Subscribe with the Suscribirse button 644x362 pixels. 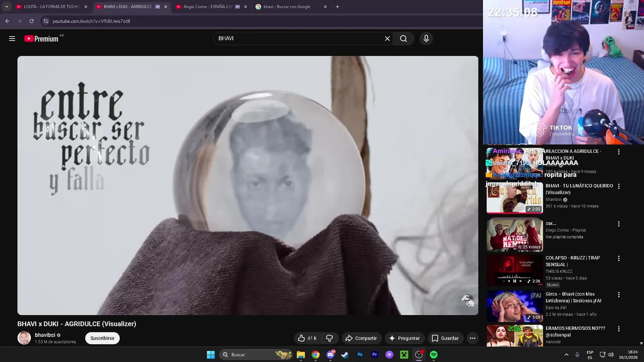pos(102,338)
